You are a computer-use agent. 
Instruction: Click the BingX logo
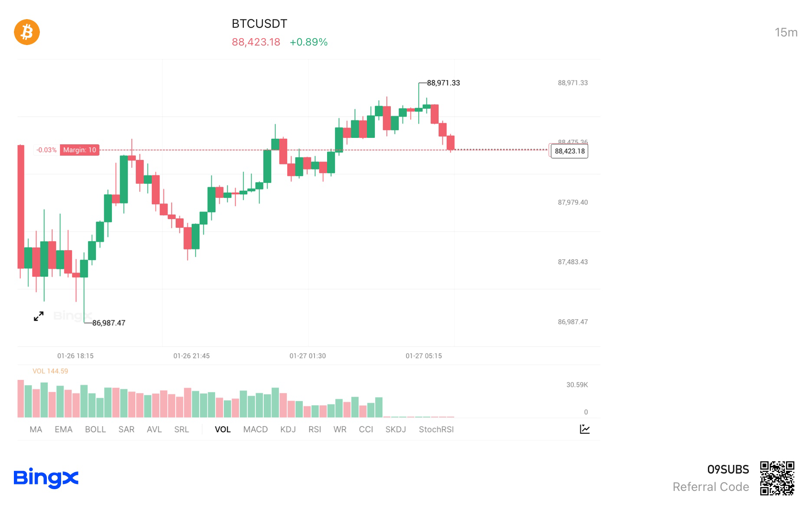tap(46, 477)
